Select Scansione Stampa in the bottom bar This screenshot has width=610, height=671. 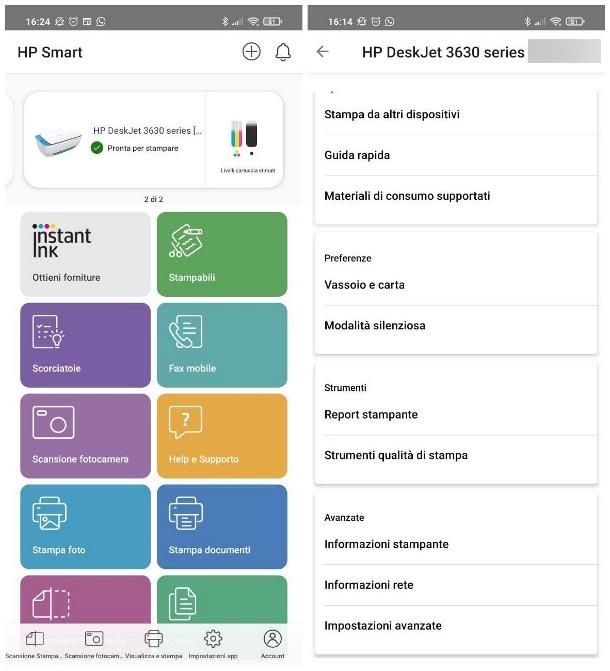[33, 644]
